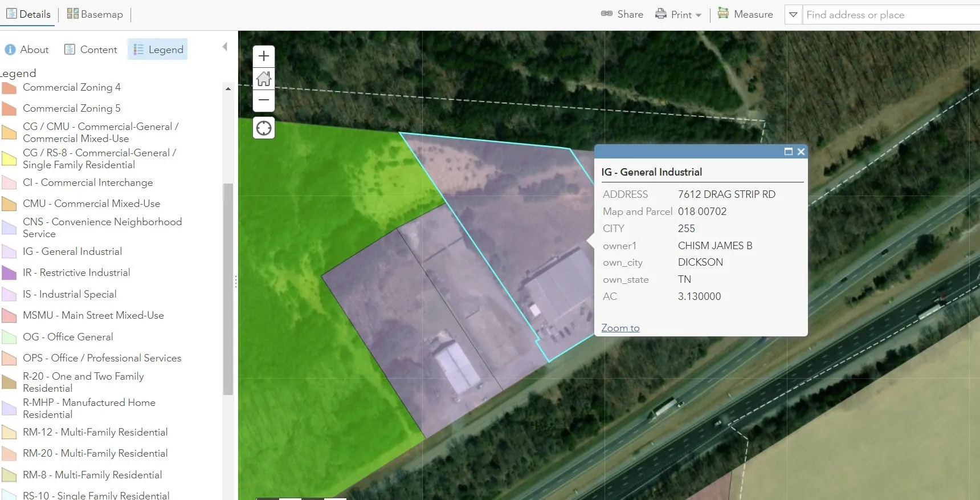This screenshot has width=980, height=500.
Task: Open the Share dialog
Action: (x=622, y=14)
